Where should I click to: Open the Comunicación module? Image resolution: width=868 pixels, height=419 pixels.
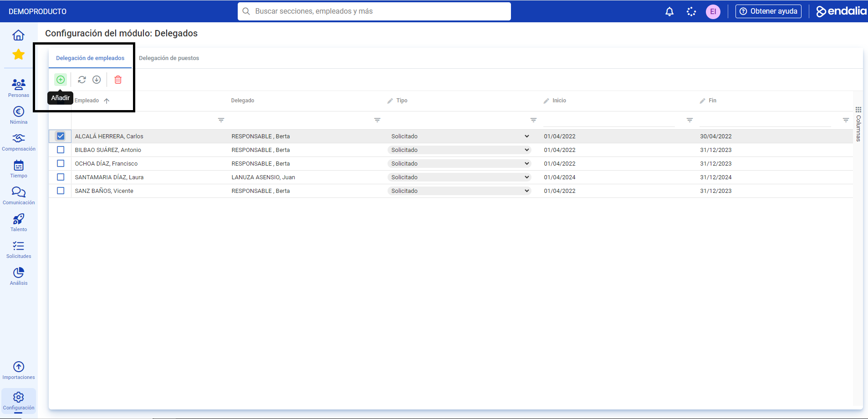19,196
